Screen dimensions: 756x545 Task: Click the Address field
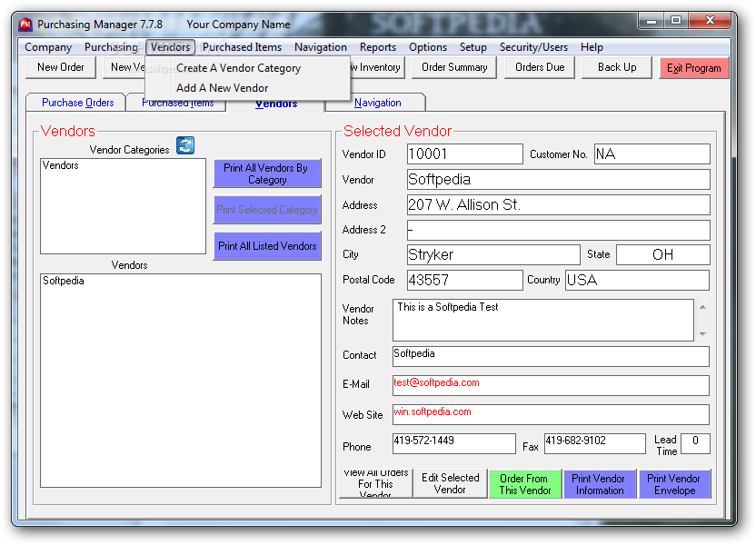point(558,204)
